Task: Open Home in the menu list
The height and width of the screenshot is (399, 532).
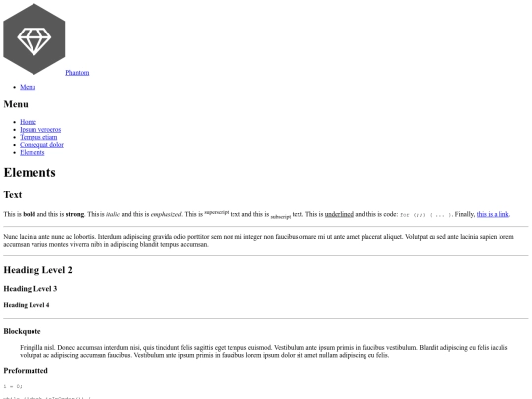Action: click(28, 122)
